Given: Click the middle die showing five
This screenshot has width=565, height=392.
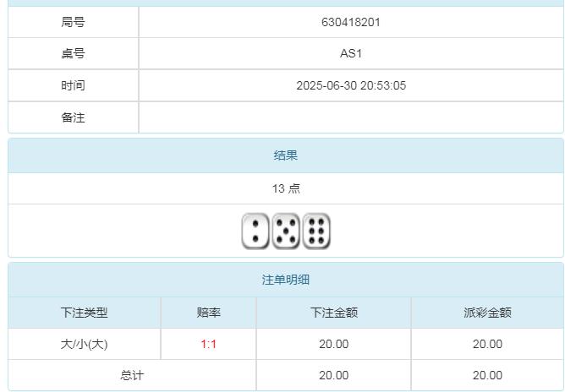Looking at the screenshot, I should pyautogui.click(x=286, y=231).
